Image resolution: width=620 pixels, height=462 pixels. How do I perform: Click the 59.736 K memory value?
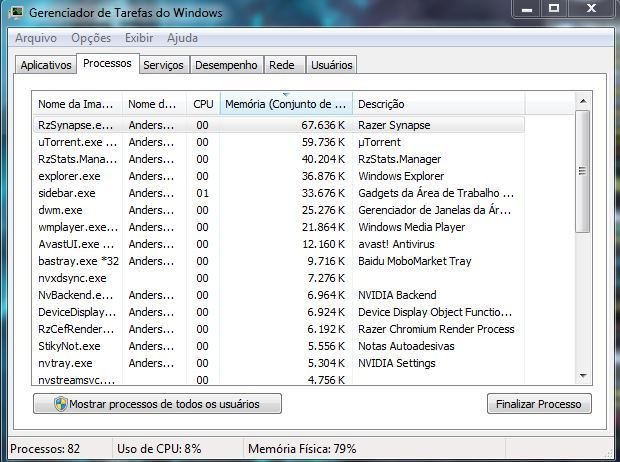tap(323, 142)
